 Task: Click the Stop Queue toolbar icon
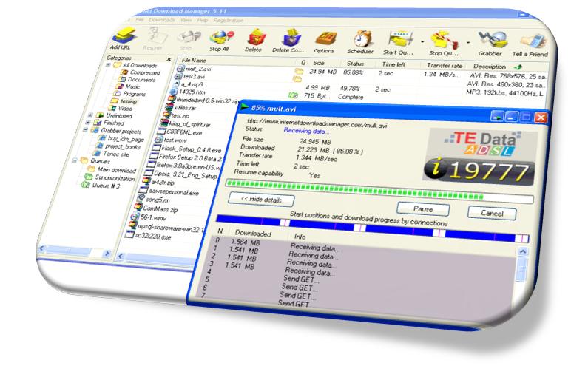tap(444, 44)
